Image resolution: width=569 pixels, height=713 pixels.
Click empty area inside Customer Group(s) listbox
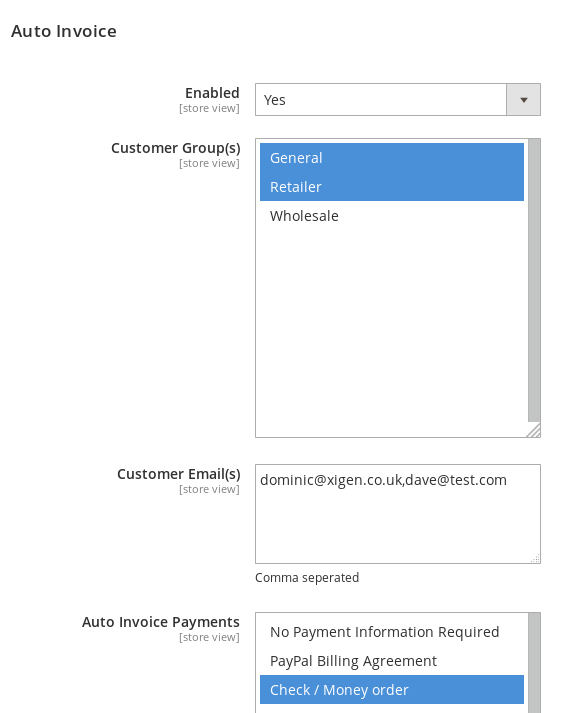click(392, 327)
